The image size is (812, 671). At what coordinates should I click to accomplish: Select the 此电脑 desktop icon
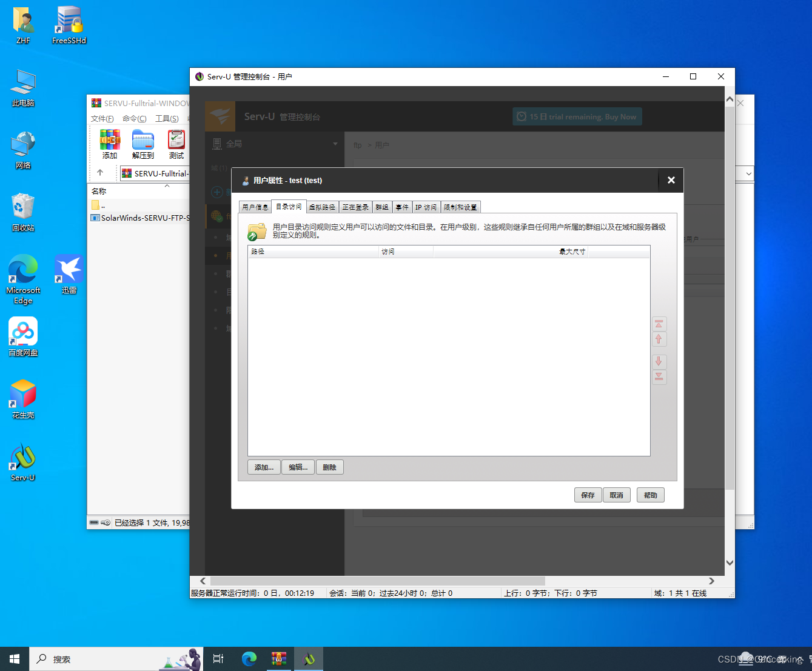point(23,88)
